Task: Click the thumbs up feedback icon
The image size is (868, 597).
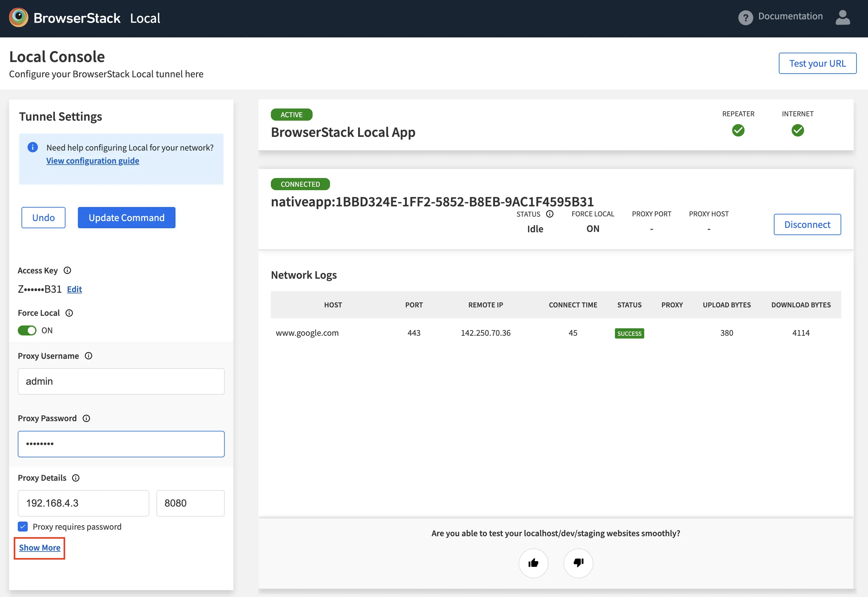Action: (533, 563)
